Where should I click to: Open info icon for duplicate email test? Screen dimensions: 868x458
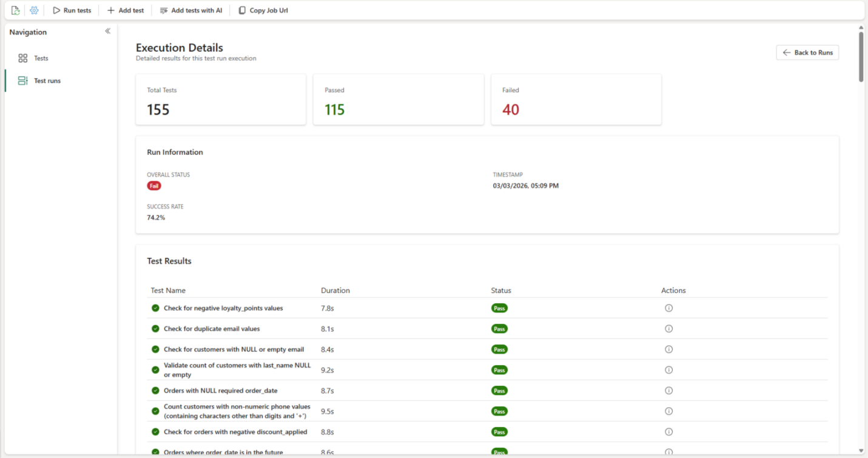668,328
